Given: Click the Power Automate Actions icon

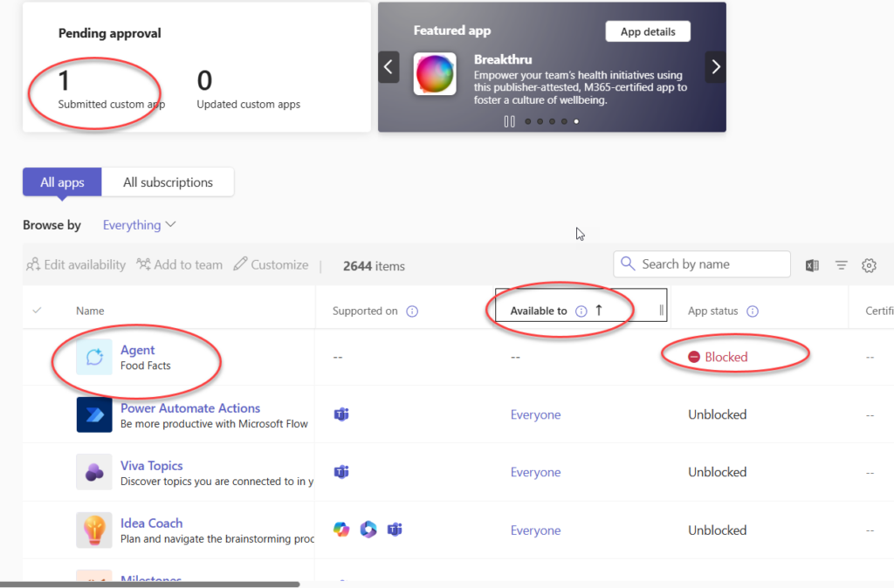Looking at the screenshot, I should point(94,414).
